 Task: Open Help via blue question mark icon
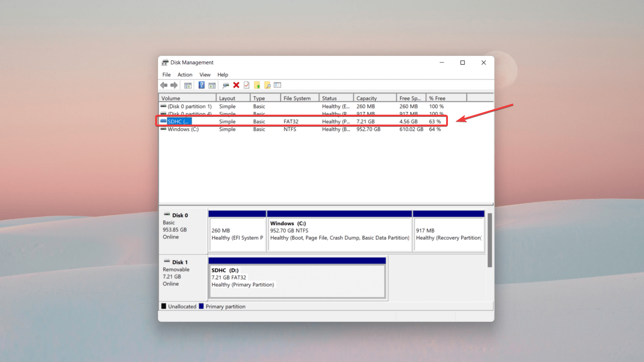(x=201, y=85)
